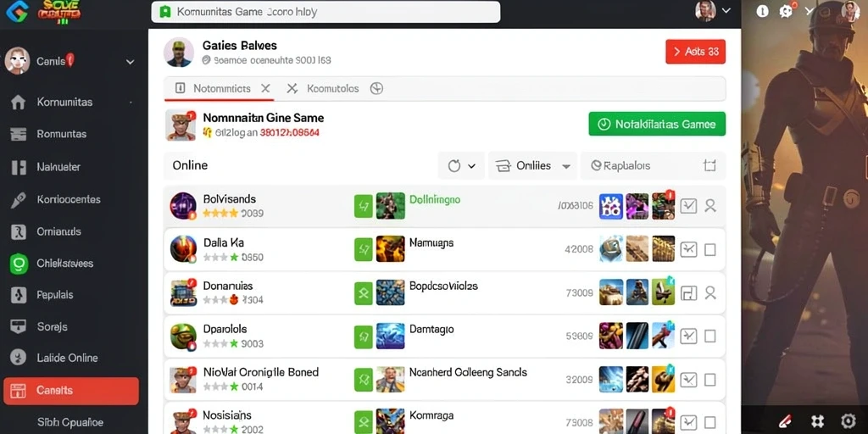Open the Dalla Ka game row

[444, 249]
